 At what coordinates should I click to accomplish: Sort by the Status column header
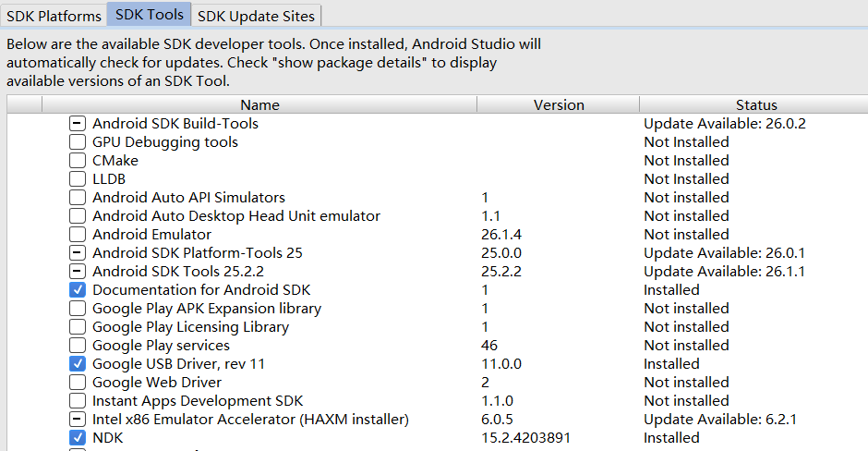(756, 104)
